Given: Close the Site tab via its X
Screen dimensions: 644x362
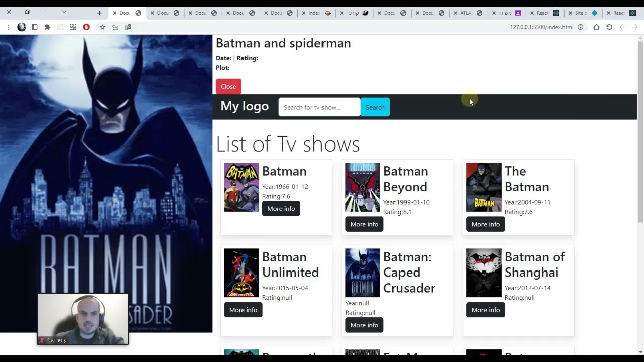Looking at the screenshot, I should pos(570,13).
